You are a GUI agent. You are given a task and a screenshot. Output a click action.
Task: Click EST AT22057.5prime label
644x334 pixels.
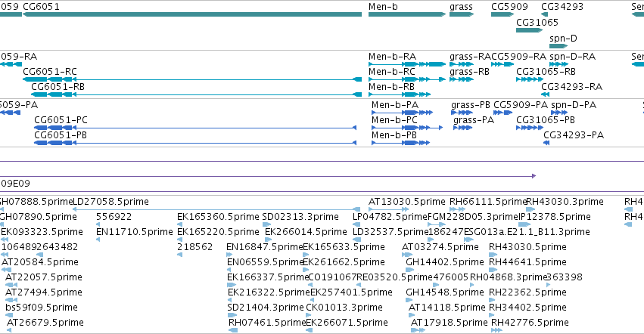(44, 277)
